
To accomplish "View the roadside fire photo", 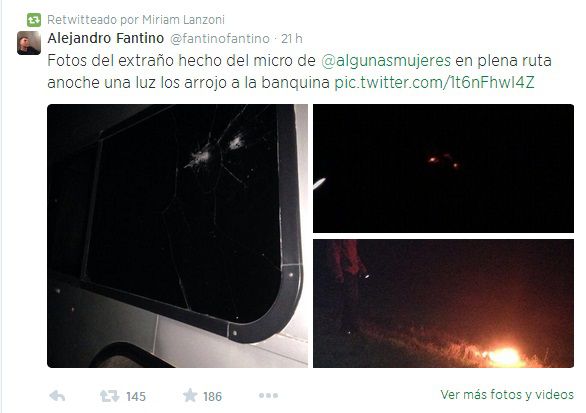I will pyautogui.click(x=443, y=303).
